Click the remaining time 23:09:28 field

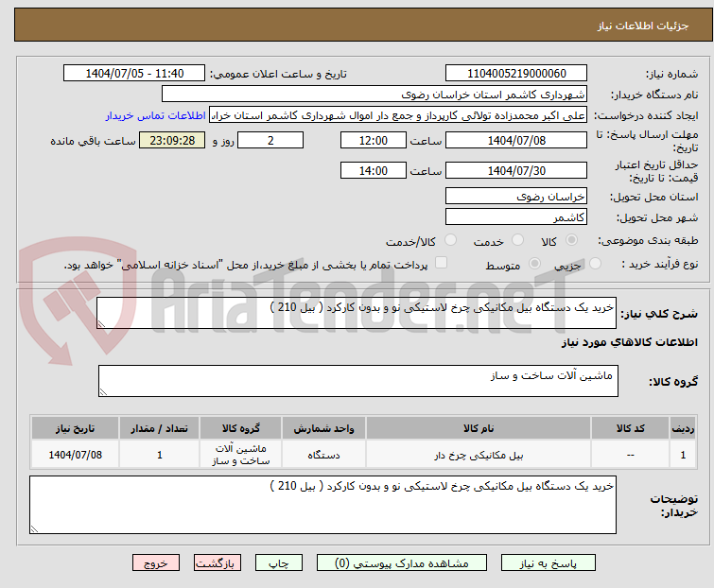pos(172,140)
